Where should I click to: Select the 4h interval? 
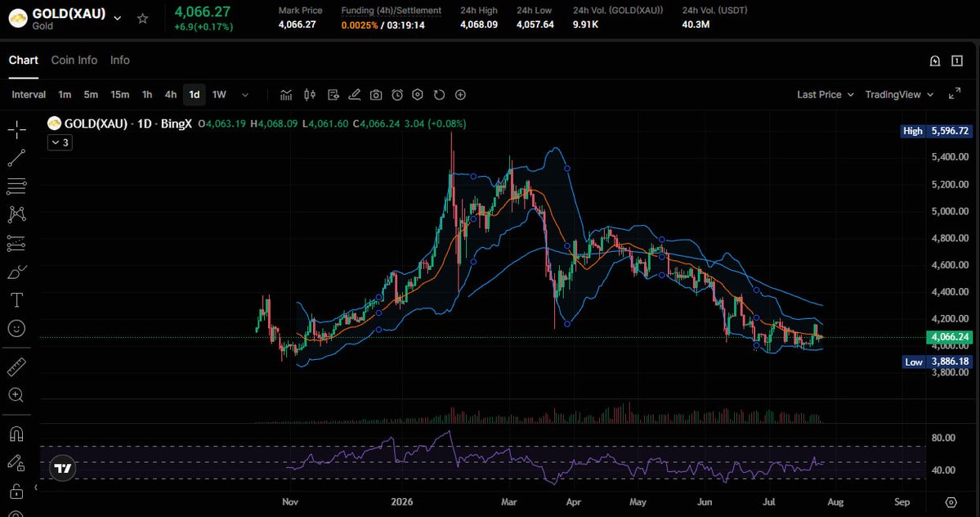171,94
